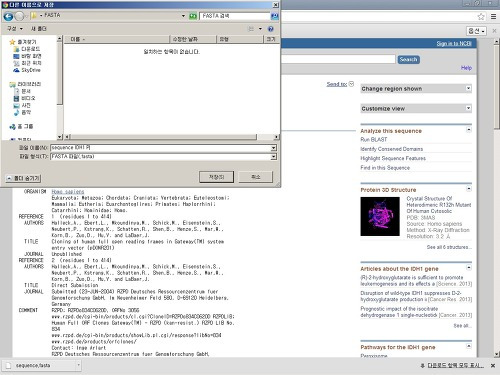This screenshot has height=375, width=500.
Task: Click the file name field containing sequence IDH1
Action: (161, 147)
